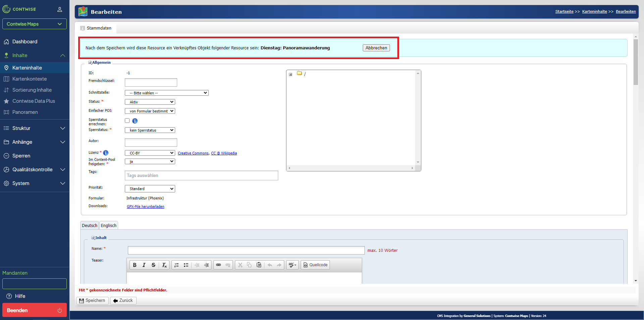Open the Schnittstelle dropdown

pyautogui.click(x=167, y=93)
